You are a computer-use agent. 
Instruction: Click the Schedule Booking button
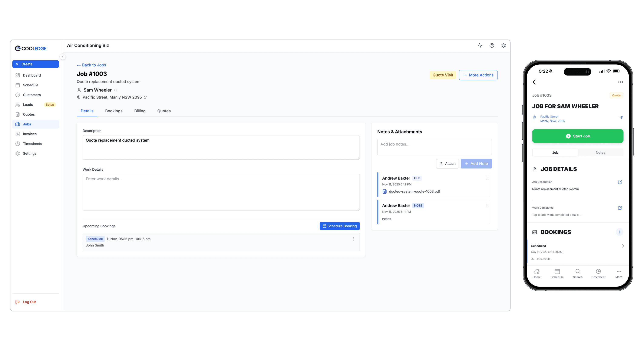(x=340, y=226)
